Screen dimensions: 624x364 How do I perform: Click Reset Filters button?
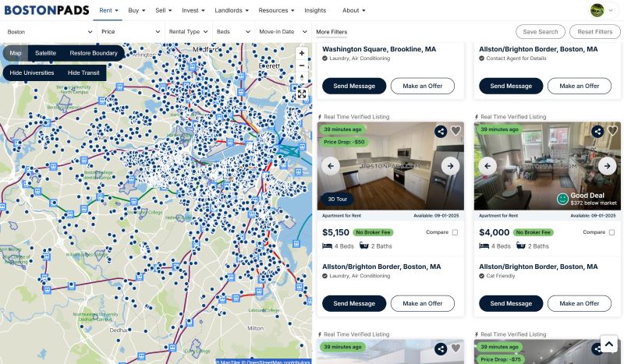(595, 32)
